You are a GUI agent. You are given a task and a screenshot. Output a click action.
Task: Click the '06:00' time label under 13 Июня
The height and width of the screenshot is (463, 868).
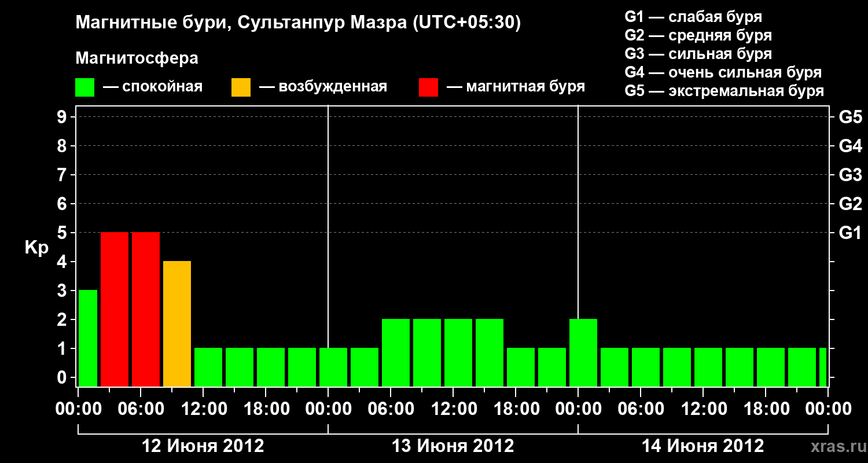[391, 409]
